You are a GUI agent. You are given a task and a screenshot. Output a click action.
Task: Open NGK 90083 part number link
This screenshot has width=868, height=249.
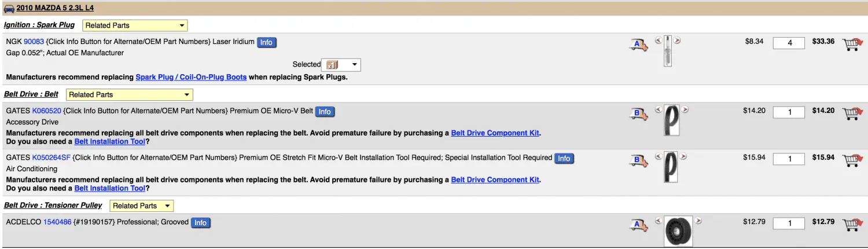coord(34,42)
